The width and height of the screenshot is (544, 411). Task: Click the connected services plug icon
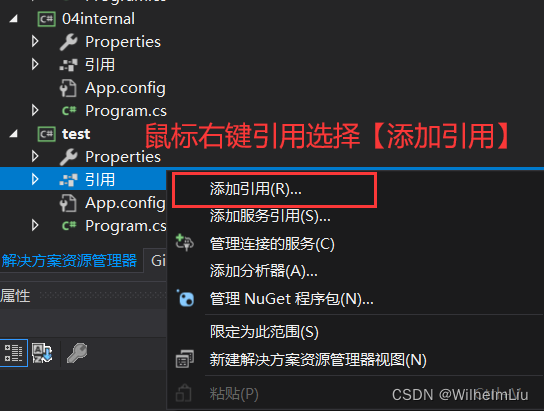185,243
